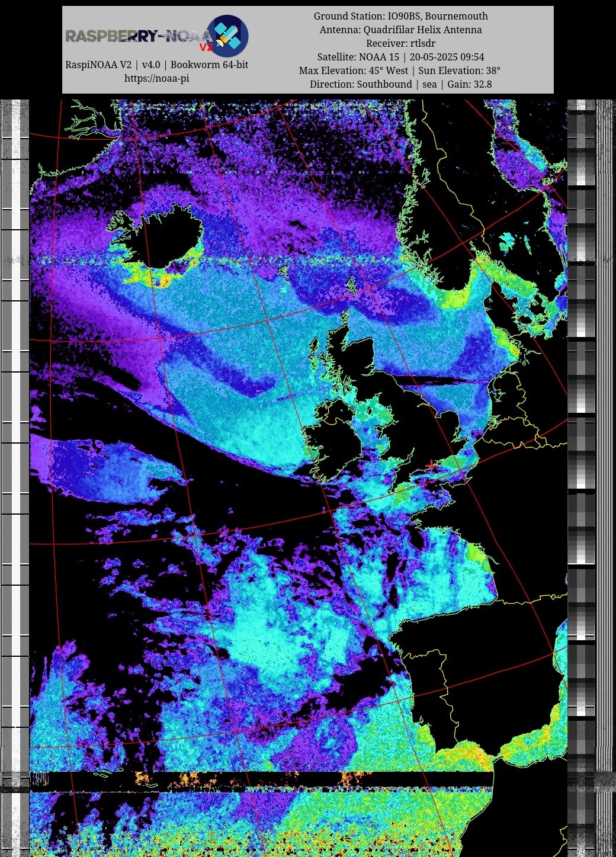This screenshot has width=616, height=857.
Task: Click 'Direction: Southbound | sea | Gain: 32.8' line
Action: point(401,84)
